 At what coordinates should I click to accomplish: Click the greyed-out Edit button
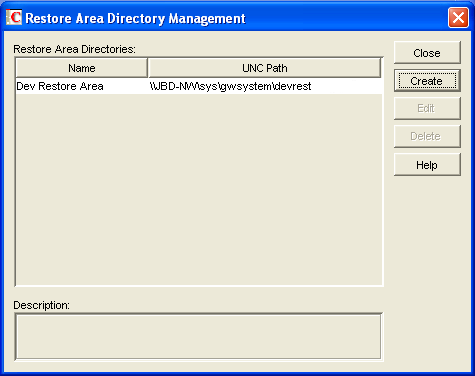point(427,108)
